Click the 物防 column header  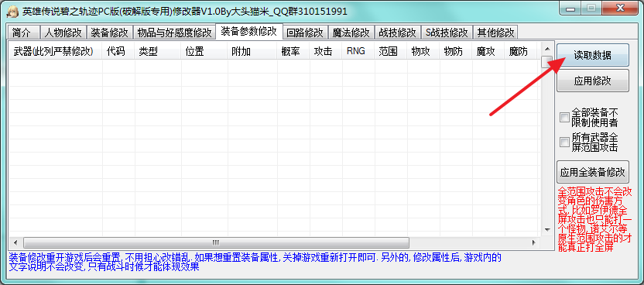coord(456,51)
